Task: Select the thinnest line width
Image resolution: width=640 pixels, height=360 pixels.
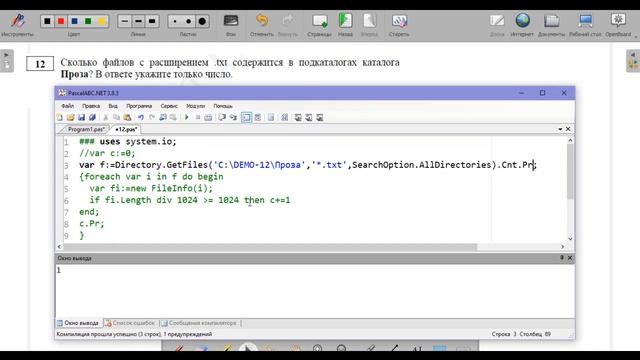Action: 125,21
